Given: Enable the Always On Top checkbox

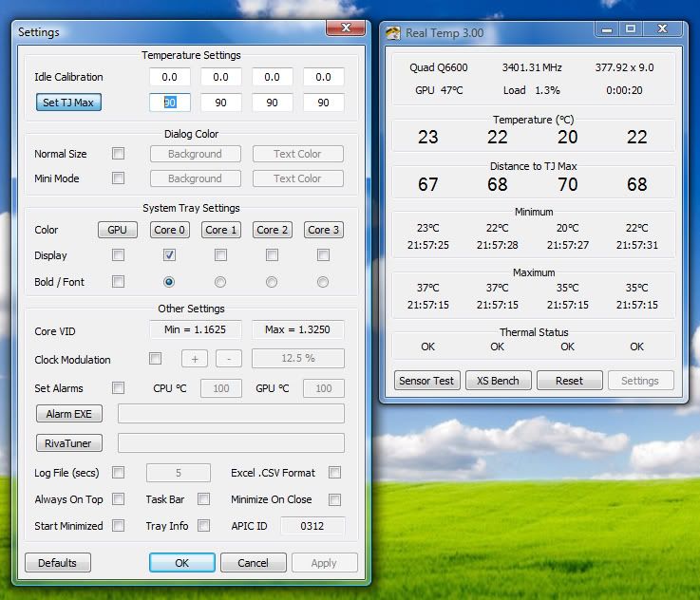Looking at the screenshot, I should pos(119,498).
